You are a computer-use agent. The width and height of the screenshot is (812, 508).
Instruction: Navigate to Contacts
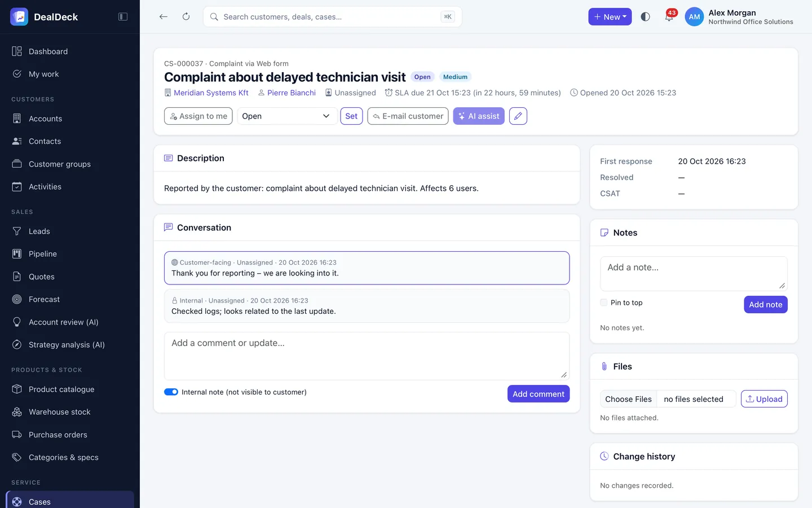pos(70,141)
